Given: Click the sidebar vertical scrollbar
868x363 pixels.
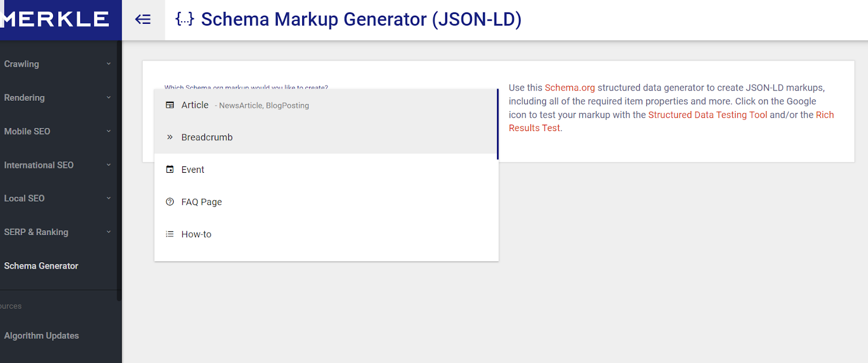Looking at the screenshot, I should click(x=119, y=163).
